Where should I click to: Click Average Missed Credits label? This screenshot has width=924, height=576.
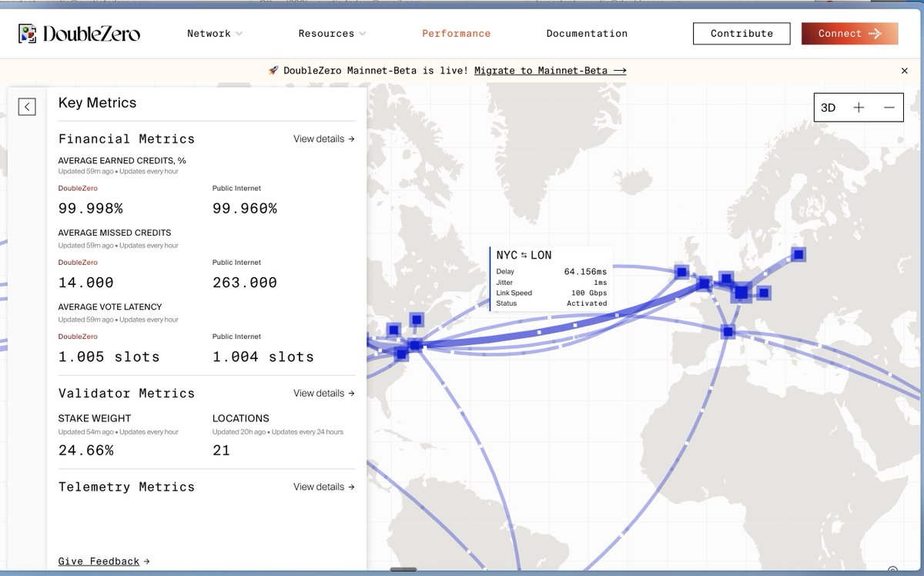point(115,233)
